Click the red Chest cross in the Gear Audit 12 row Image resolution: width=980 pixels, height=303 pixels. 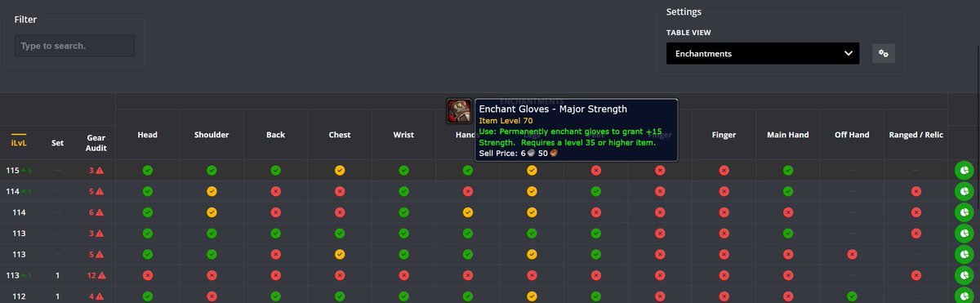pos(340,275)
